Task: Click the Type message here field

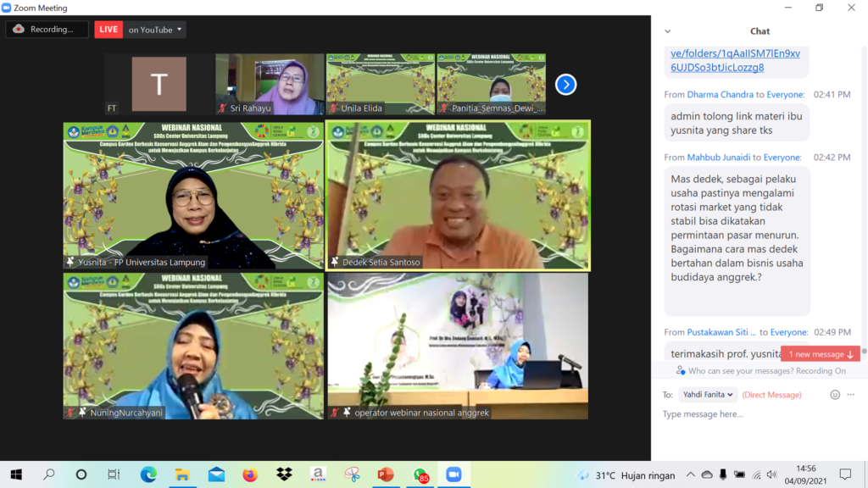Action: coord(754,414)
